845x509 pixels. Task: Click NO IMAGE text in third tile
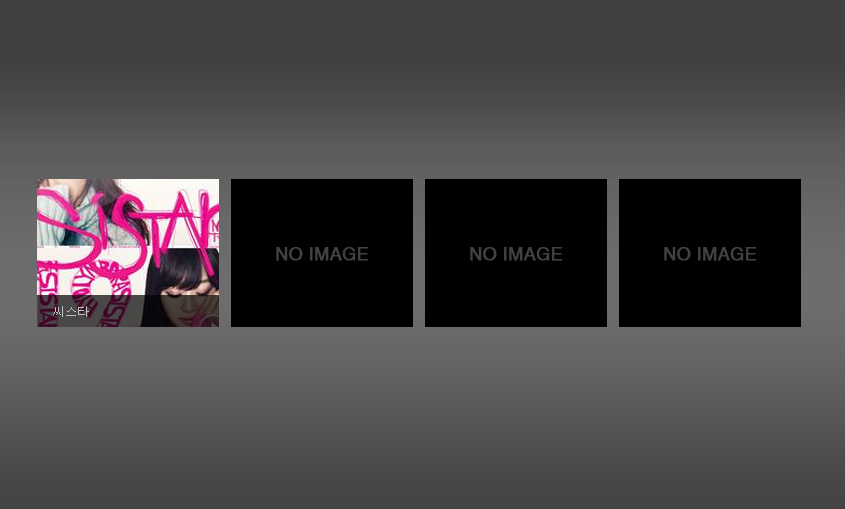tap(516, 254)
